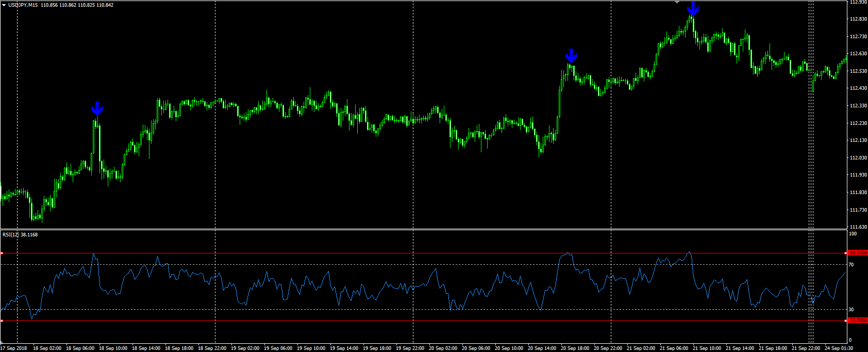The image size is (868, 352).
Task: Click the 20 Sep 22:00 time label
Action: 608,348
